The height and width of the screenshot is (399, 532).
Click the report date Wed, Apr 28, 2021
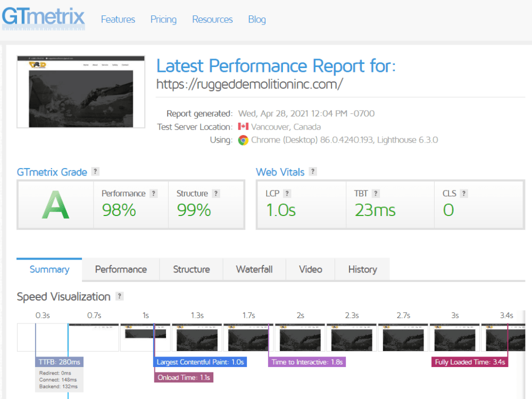306,113
